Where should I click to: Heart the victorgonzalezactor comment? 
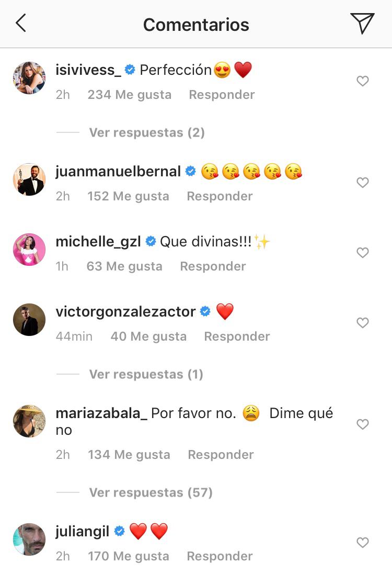[x=363, y=323]
